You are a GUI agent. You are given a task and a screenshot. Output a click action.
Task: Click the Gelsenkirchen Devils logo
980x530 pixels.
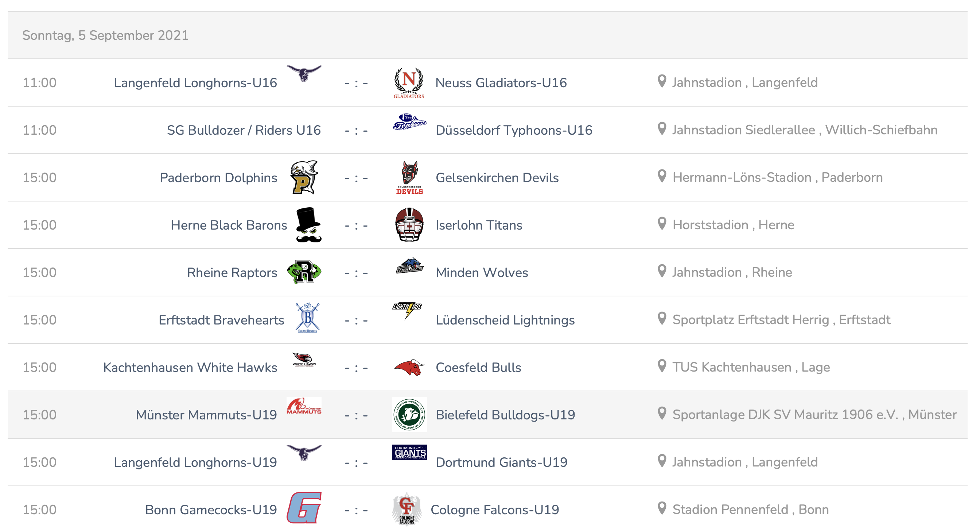click(409, 177)
